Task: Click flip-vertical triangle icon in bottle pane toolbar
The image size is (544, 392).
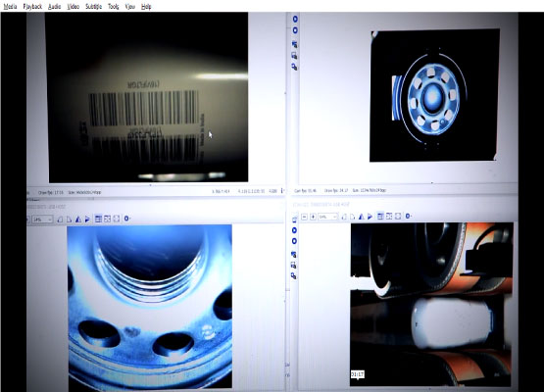Action: (x=371, y=217)
